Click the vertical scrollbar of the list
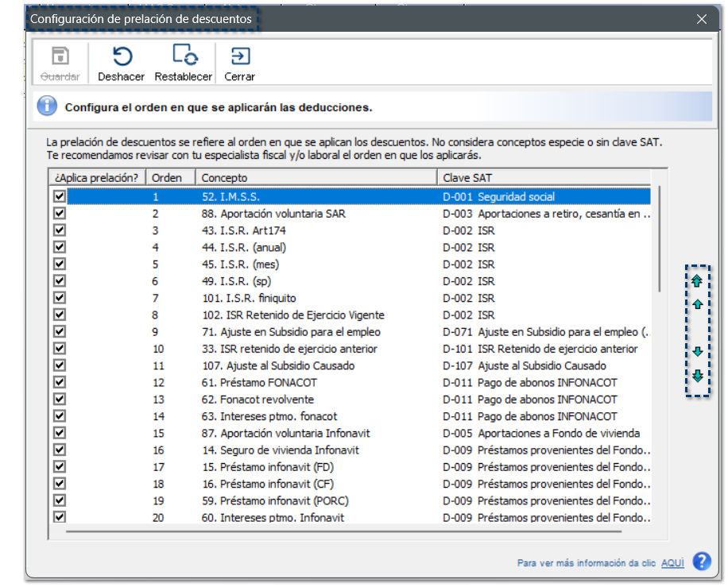Viewport: 728px width, 587px height. tap(659, 238)
